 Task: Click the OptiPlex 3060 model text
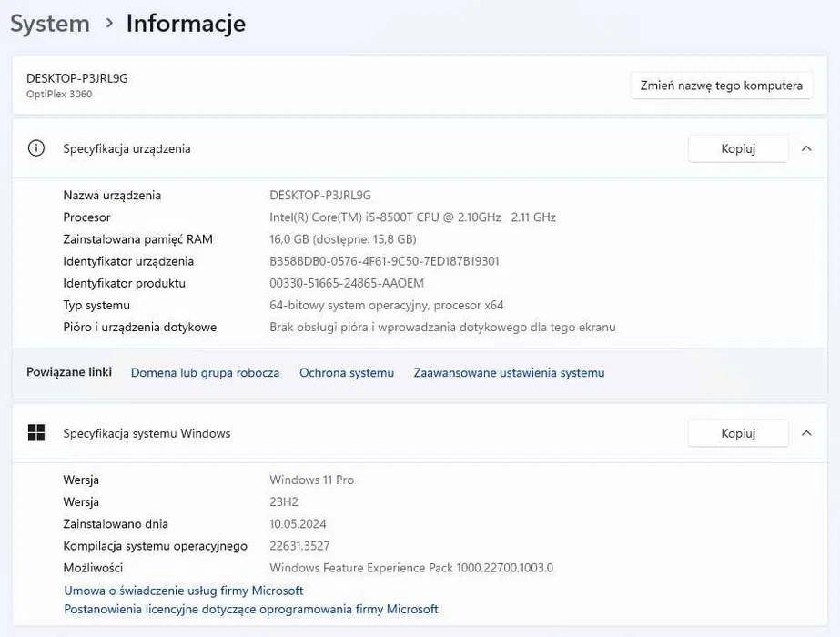coord(59,94)
